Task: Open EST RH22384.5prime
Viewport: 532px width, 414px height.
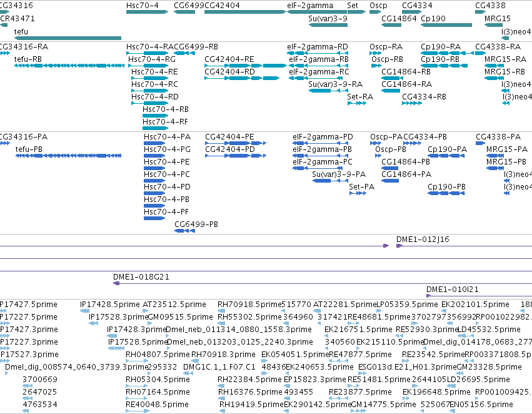Action: coord(221,386)
